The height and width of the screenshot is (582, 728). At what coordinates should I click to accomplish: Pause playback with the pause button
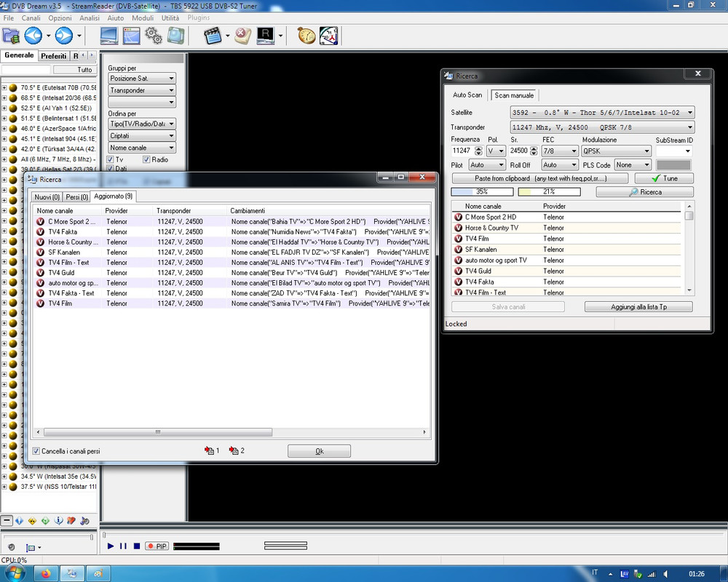123,546
